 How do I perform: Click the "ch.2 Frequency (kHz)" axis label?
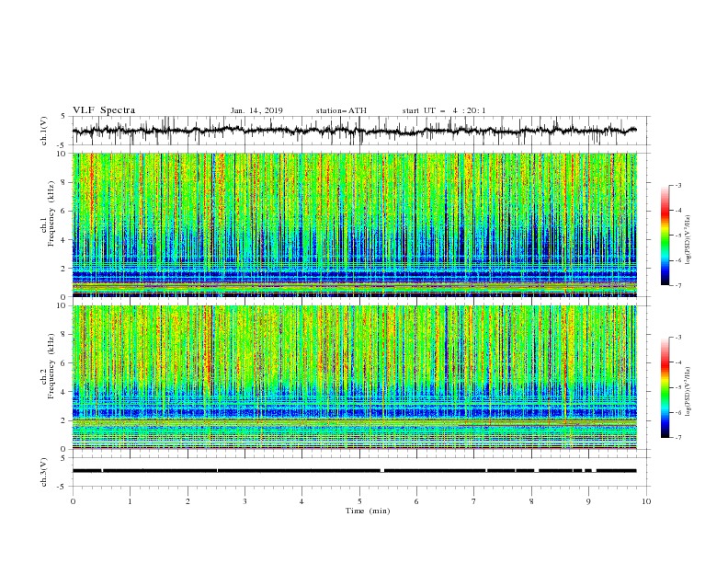[x=48, y=365]
